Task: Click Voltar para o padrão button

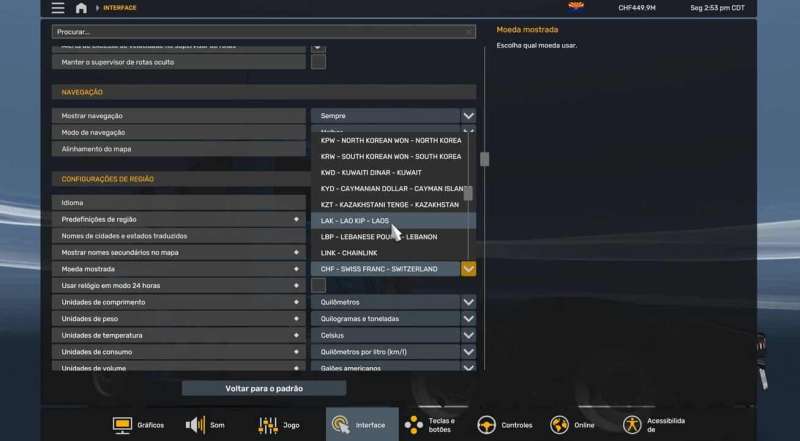Action: click(x=264, y=388)
